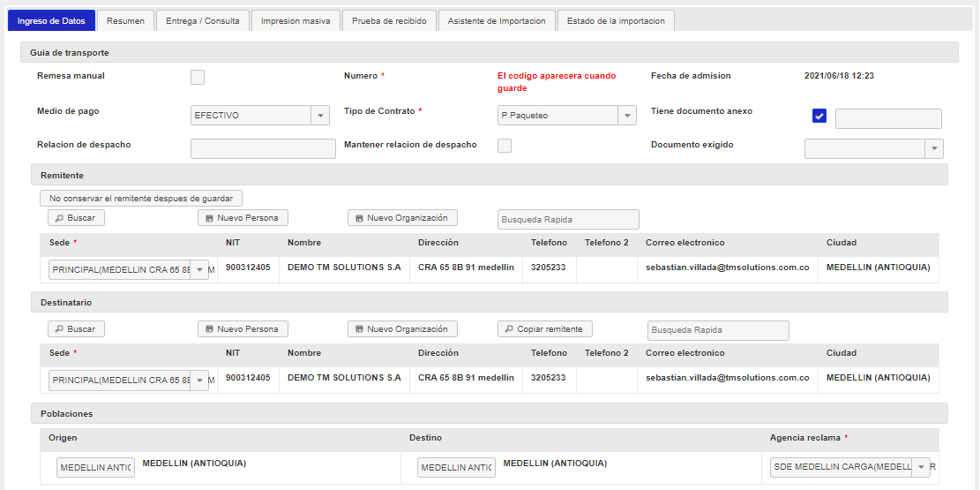Switch to the Resumen tab
980x490 pixels.
click(125, 21)
